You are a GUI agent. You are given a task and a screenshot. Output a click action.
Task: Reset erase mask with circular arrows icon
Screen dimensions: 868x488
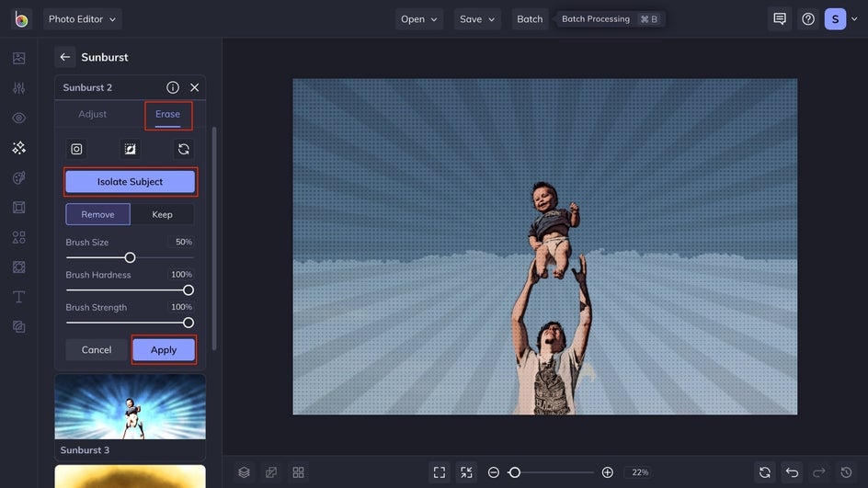tap(183, 149)
